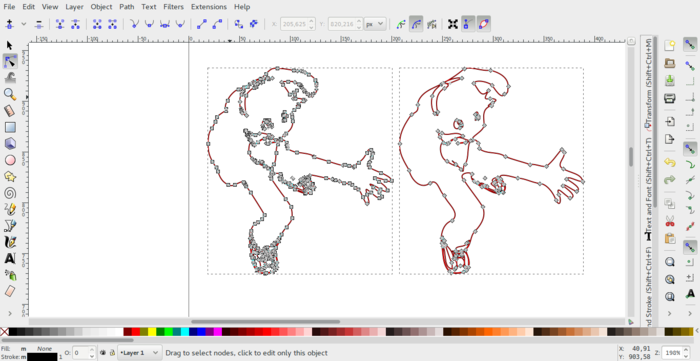The width and height of the screenshot is (700, 361).
Task: Expand commands bar overflow chevron
Action: pos(670,313)
